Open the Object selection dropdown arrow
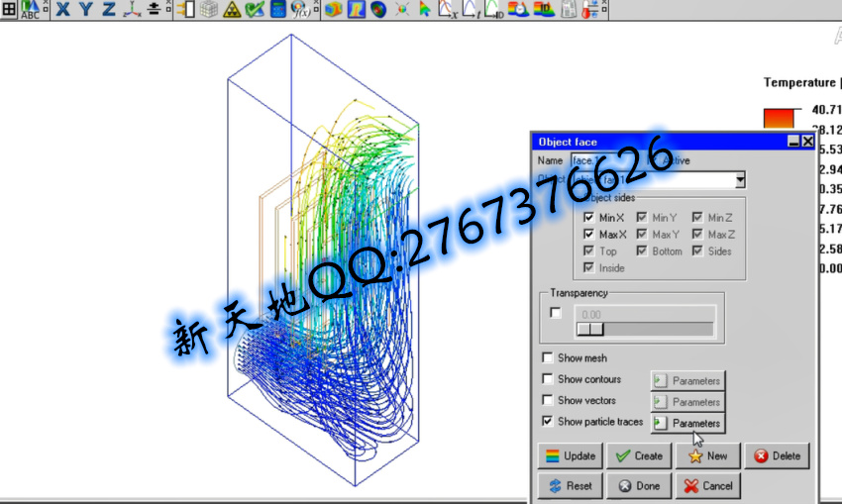Viewport: 842px width, 504px height. coord(740,180)
